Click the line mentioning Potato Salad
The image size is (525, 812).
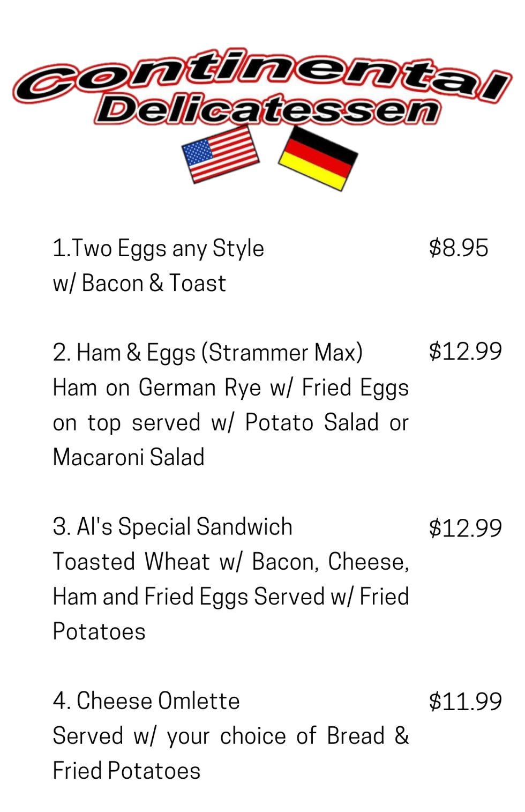click(x=230, y=422)
